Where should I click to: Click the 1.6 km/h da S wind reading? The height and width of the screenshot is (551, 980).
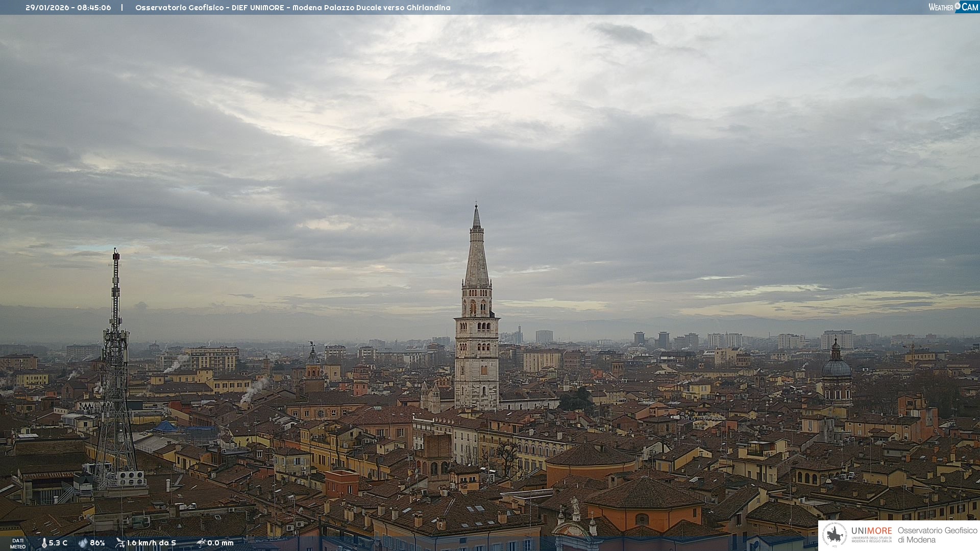152,543
